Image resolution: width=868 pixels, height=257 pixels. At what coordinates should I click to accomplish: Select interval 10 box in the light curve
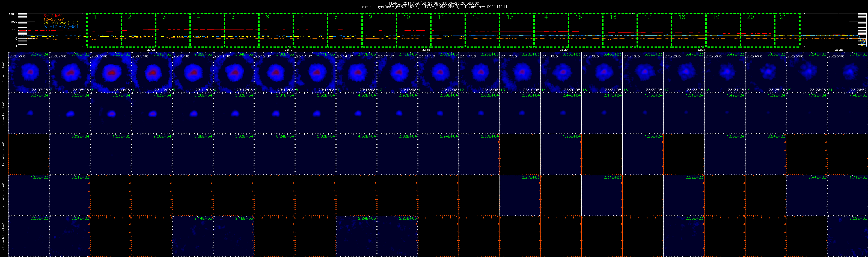(414, 30)
